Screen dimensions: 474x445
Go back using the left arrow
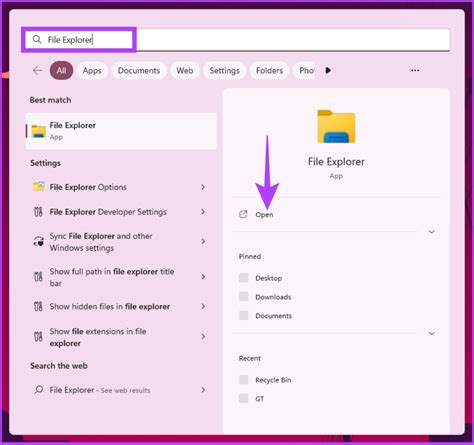pos(37,70)
